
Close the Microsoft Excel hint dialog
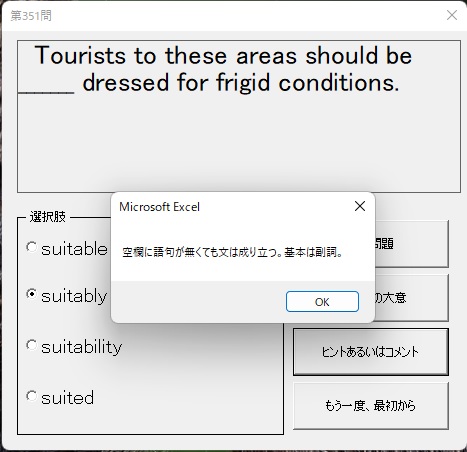[x=360, y=206]
